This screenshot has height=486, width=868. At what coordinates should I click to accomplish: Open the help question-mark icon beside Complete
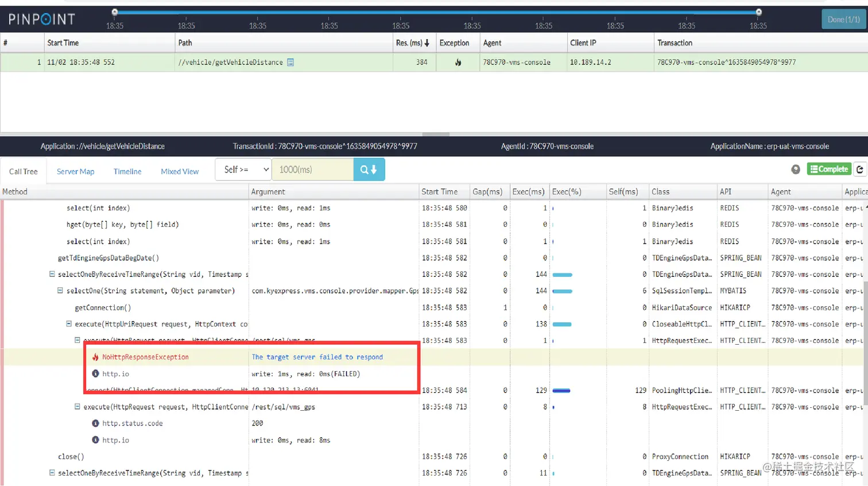tap(796, 169)
